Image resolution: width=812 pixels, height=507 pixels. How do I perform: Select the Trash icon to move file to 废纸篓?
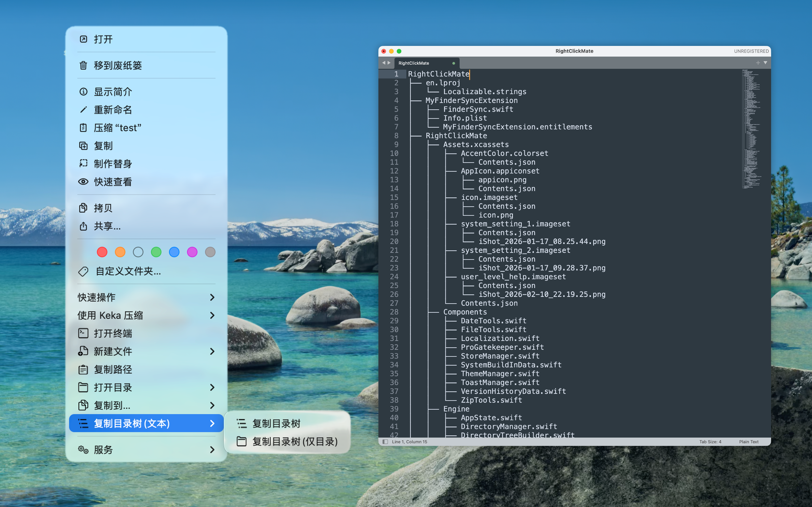click(83, 66)
